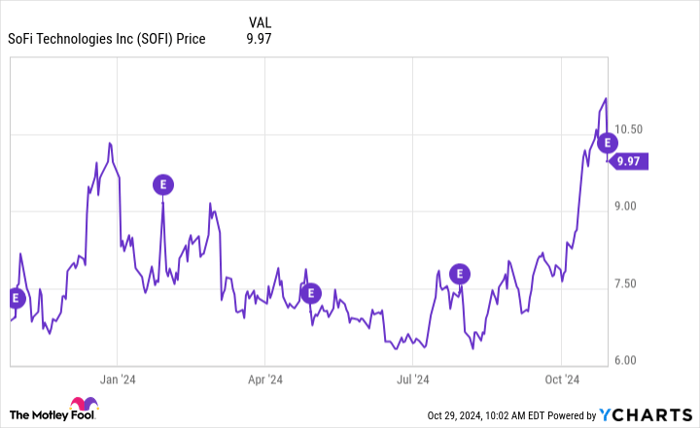Click the Jul '24 axis label
700x428 pixels.
point(413,380)
